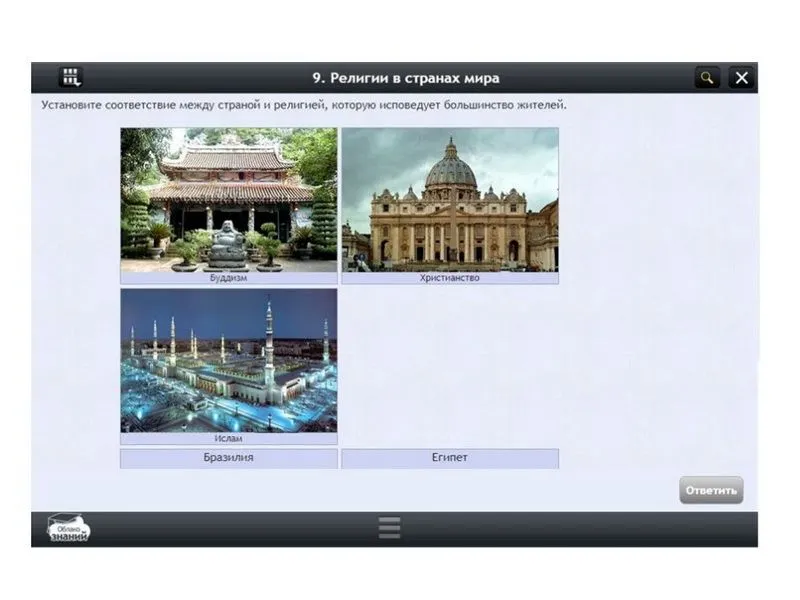The height and width of the screenshot is (600, 800).
Task: Click the mosque picture at night
Action: pos(229,361)
